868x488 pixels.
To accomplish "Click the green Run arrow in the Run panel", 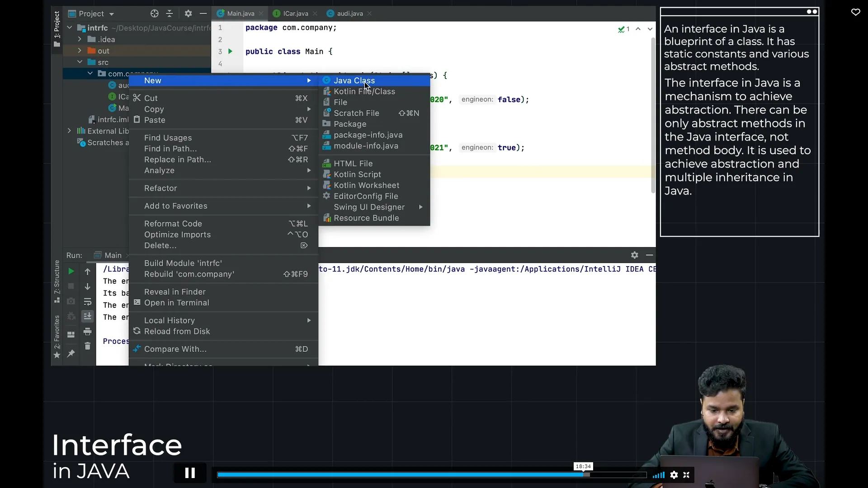I will point(71,271).
